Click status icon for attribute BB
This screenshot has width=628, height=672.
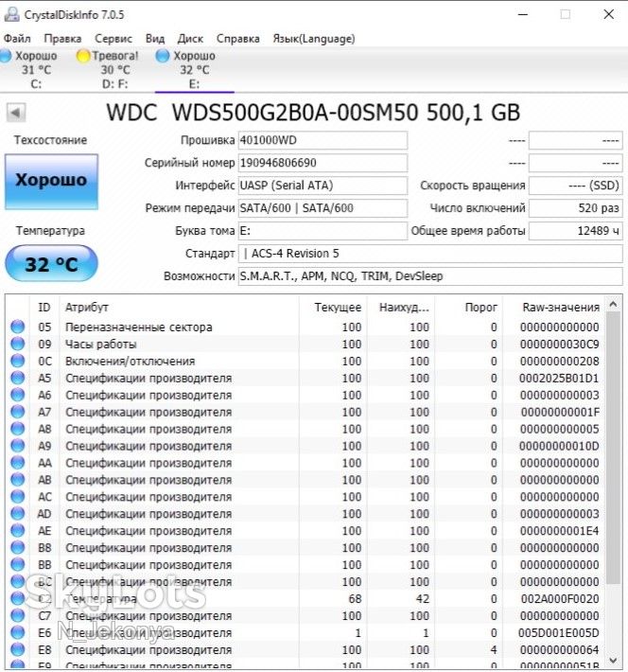coord(18,564)
